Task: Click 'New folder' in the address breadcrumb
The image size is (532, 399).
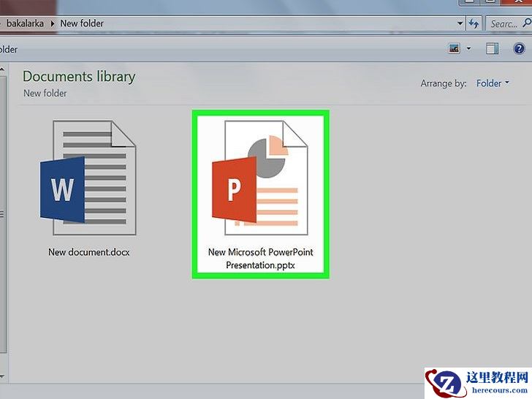Action: coord(82,23)
